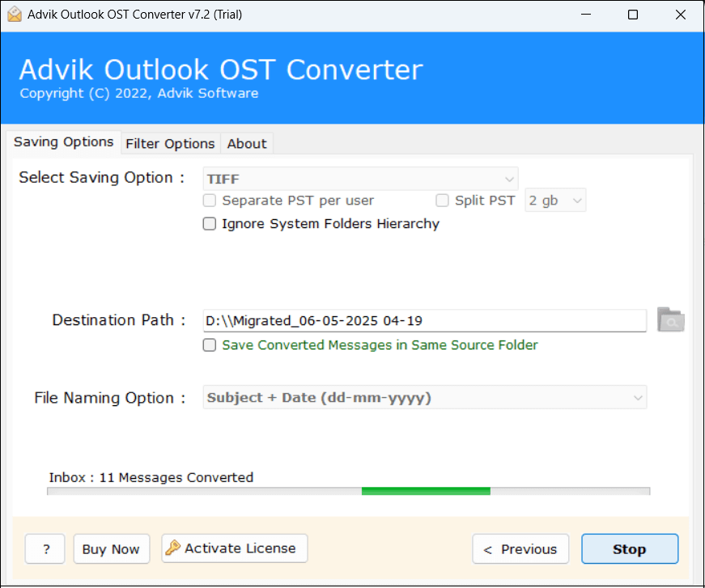Open the Subject + Date file naming dropdown
This screenshot has height=588, width=705.
click(x=425, y=398)
